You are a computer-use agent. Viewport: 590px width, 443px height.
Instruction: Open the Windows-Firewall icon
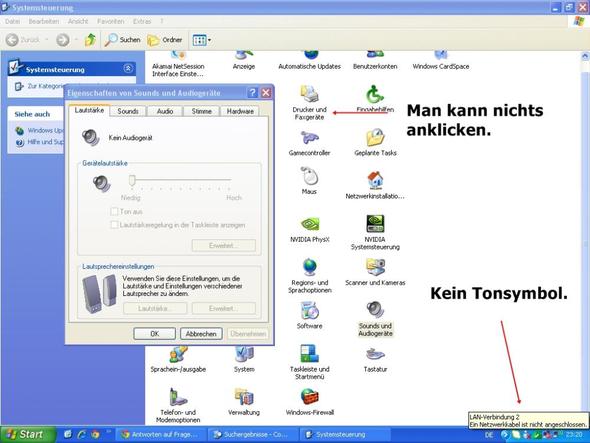[310, 402]
